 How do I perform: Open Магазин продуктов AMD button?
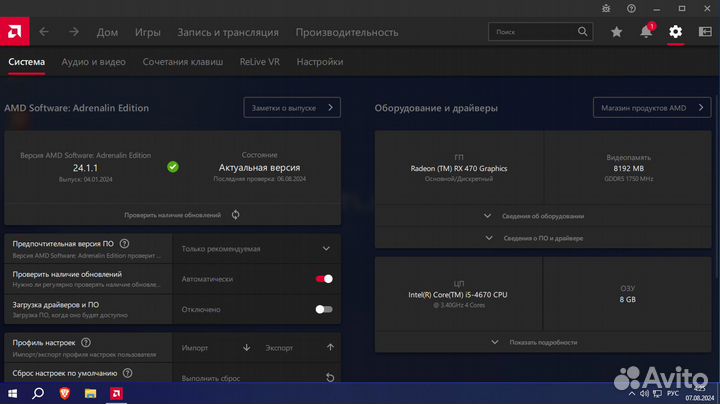tap(652, 107)
